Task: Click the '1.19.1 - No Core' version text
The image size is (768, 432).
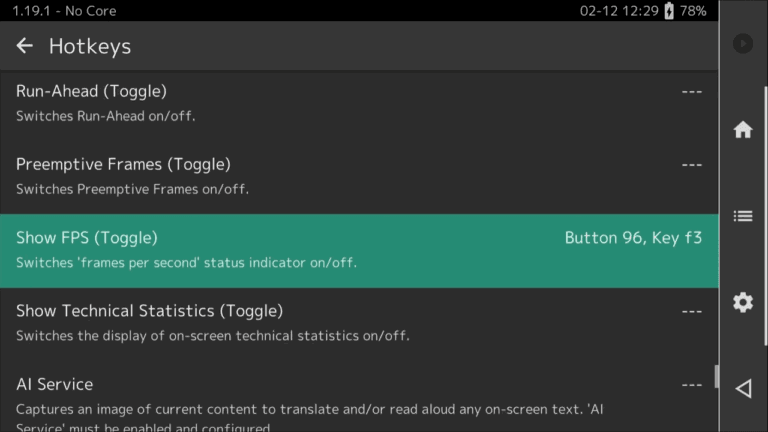Action: 64,11
